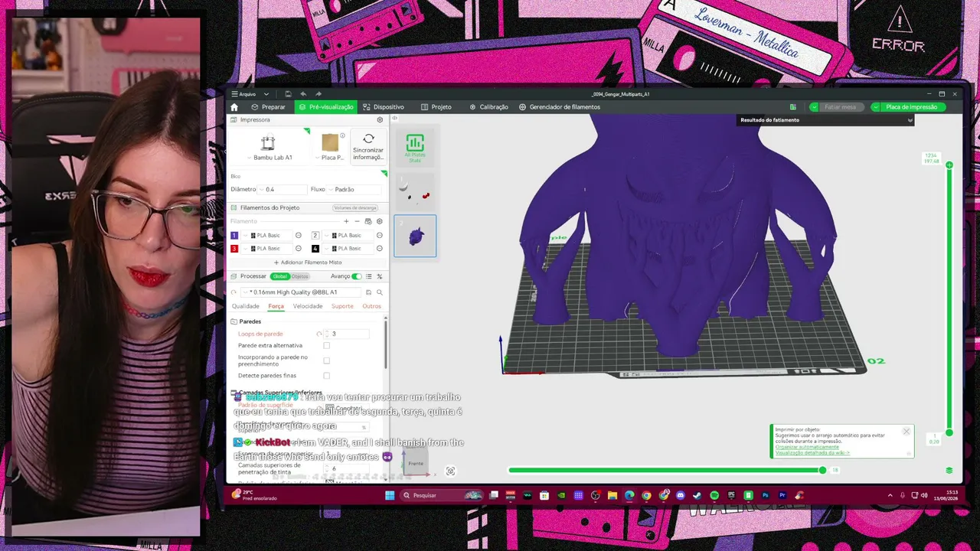Open the 0.16mm High Quality preset dropdown
Image resolution: width=980 pixels, height=551 pixels.
click(x=301, y=292)
